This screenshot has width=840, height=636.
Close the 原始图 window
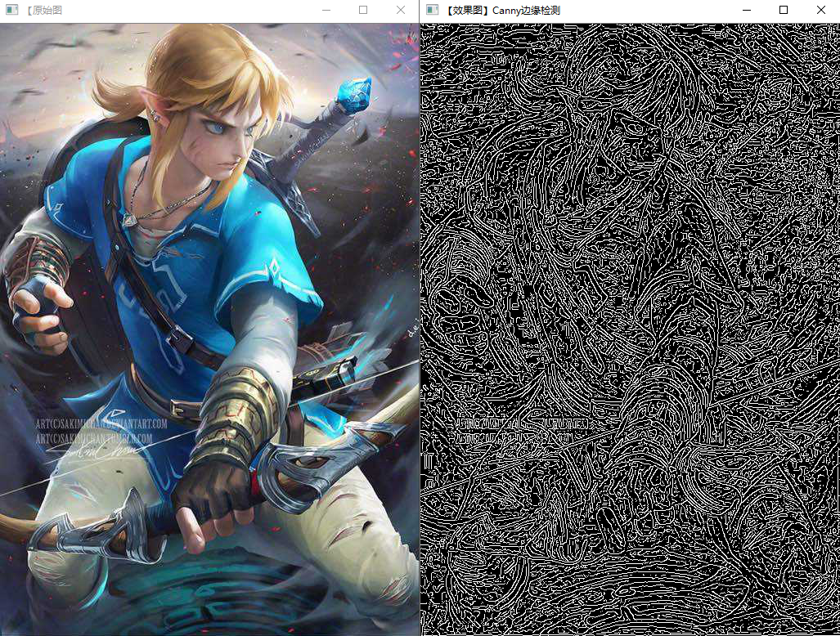point(400,10)
